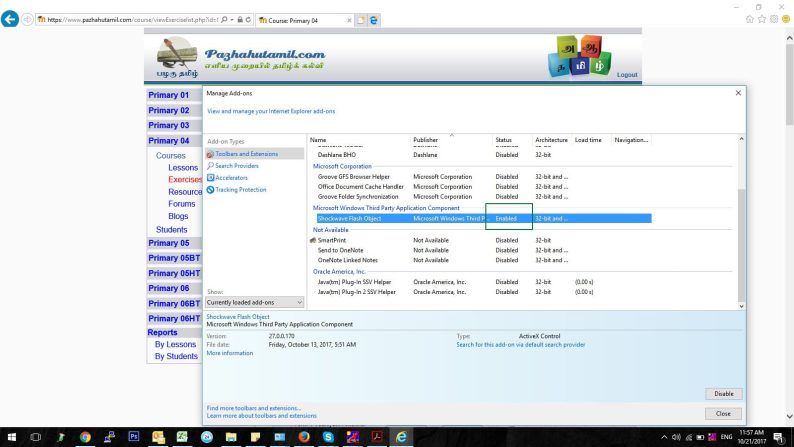Open Task View on the taskbar
This screenshot has height=447, width=794.
coord(35,437)
